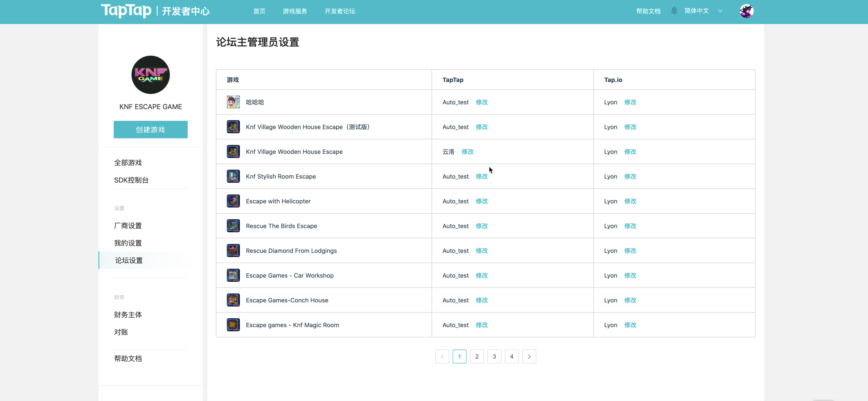Click the 创建游戏 button
868x401 pixels.
tap(150, 130)
